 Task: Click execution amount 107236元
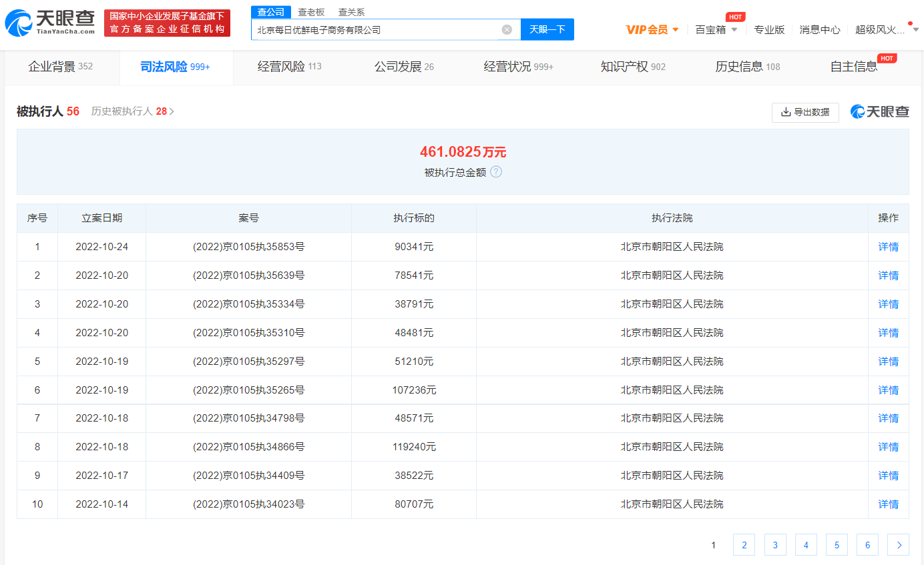(x=414, y=390)
